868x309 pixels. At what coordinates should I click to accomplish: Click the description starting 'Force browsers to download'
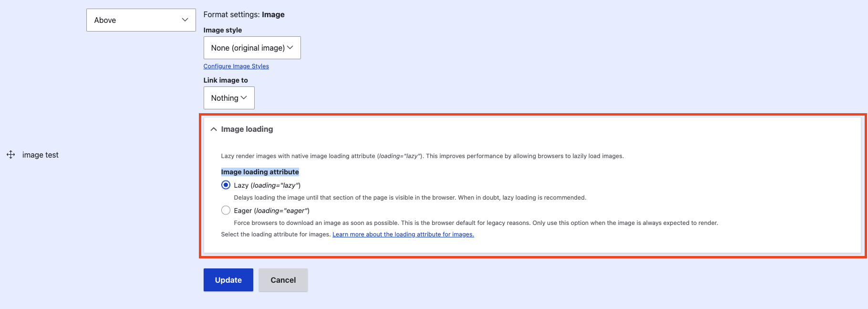click(476, 223)
